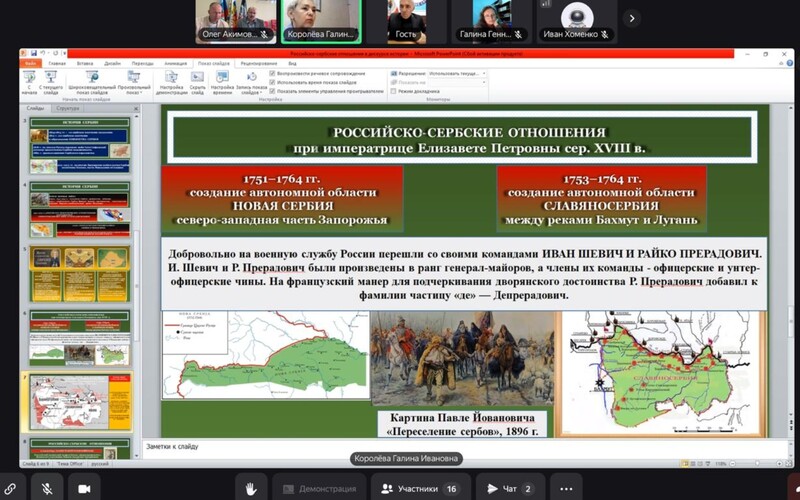Image resolution: width=800 pixels, height=500 pixels.
Task: Click Hide Slide (Скрыть слайд) icon
Action: (x=197, y=77)
